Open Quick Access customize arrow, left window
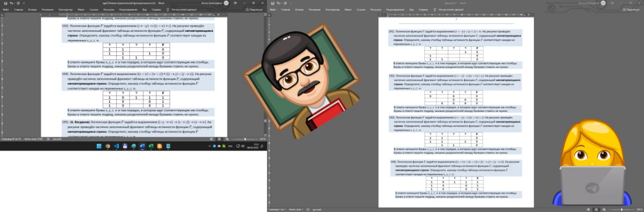 [24, 3]
